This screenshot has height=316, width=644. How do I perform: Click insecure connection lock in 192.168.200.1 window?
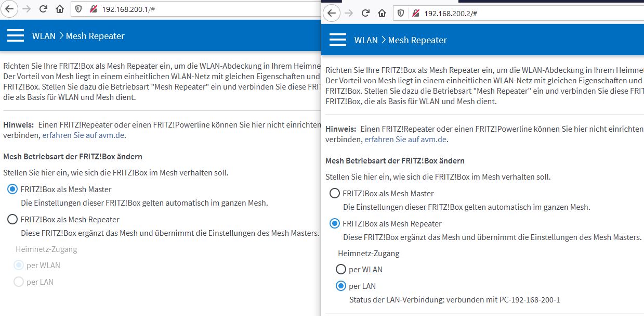(x=93, y=9)
